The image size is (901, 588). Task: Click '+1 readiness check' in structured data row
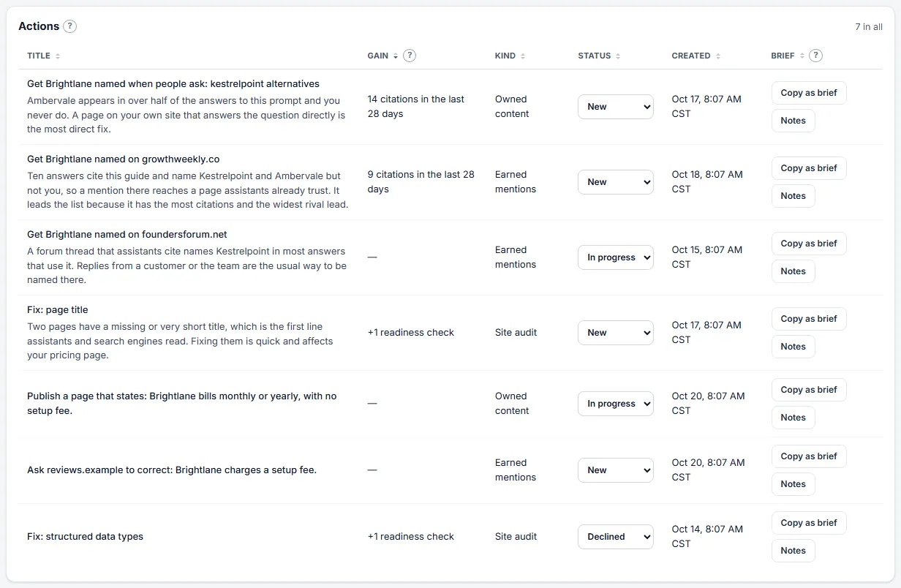click(411, 537)
